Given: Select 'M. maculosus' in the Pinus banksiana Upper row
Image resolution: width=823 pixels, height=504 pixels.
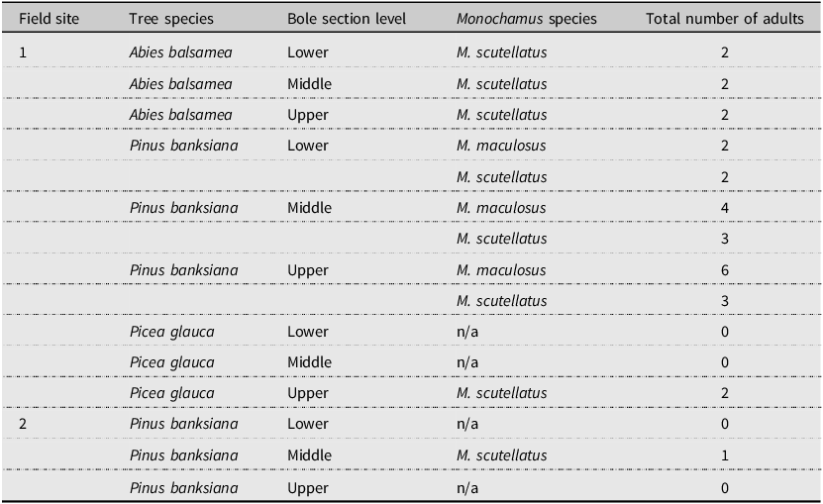Looking at the screenshot, I should click(500, 270).
